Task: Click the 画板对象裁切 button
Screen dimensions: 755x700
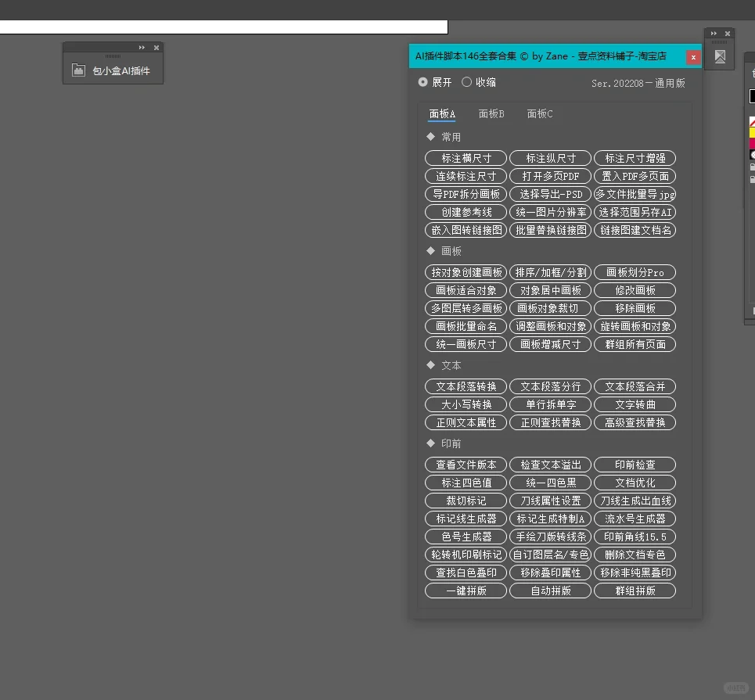Action: pos(550,308)
